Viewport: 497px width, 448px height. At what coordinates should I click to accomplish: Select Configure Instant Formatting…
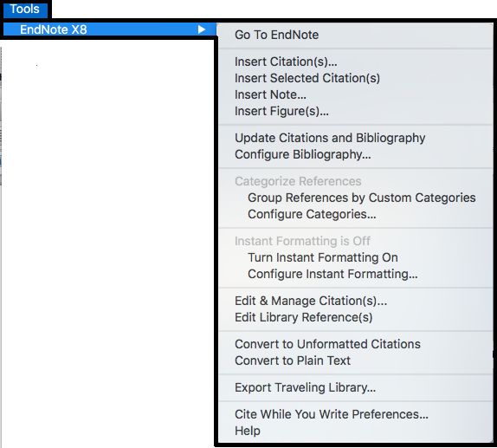[355, 274]
